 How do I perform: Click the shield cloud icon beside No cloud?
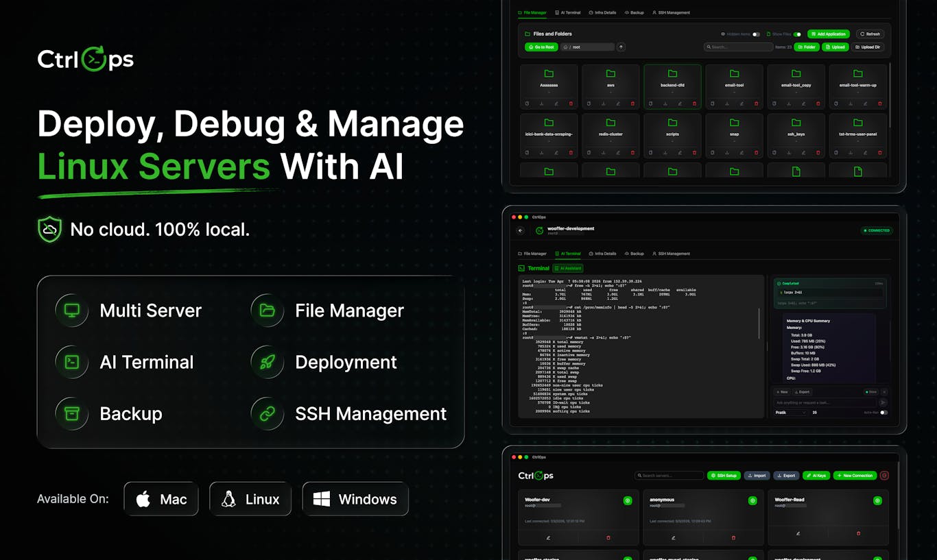pos(49,230)
